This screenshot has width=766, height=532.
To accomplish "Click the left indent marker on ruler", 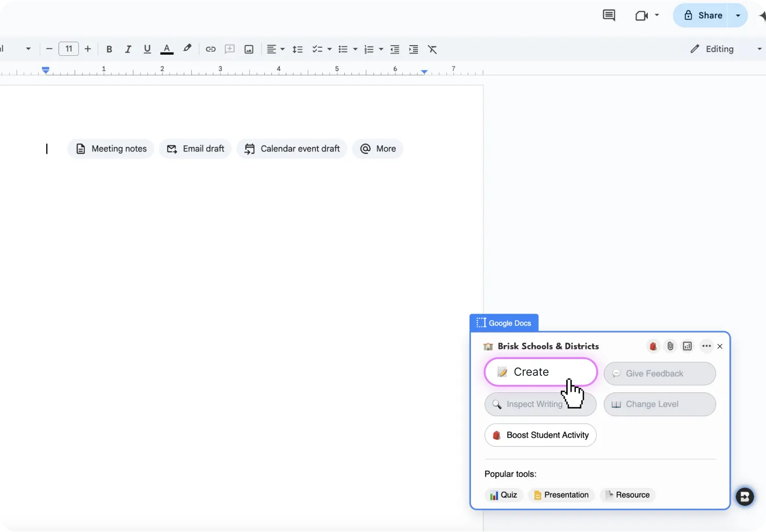I will pos(46,70).
